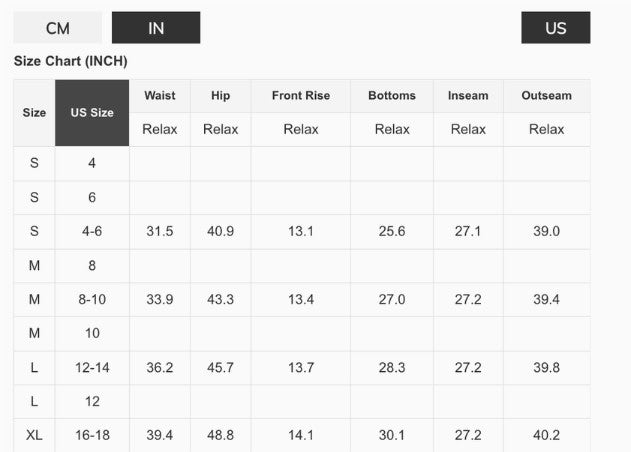
Task: Select the IN unit toggle
Action: point(156,28)
